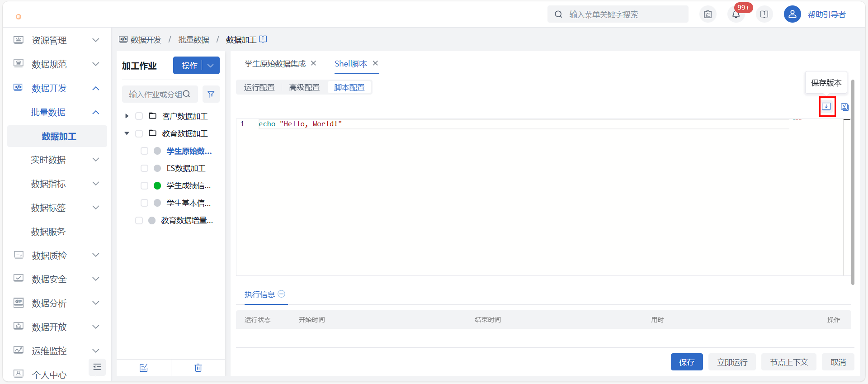
Task: Click the 数据开放 sidebar icon
Action: 19,327
